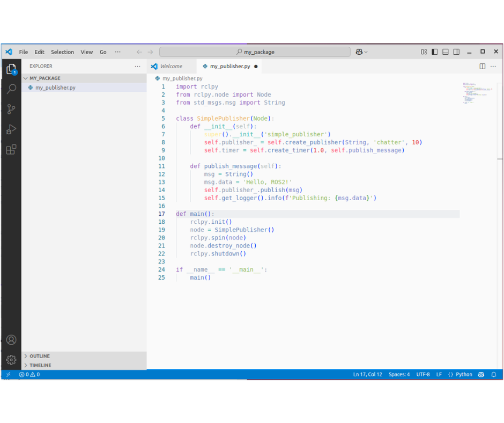The image size is (504, 423).
Task: Open the Selection menu
Action: (x=62, y=52)
